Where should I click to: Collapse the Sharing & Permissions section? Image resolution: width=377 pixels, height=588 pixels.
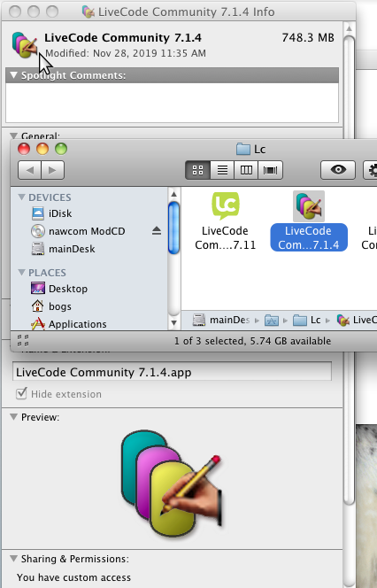(x=13, y=559)
